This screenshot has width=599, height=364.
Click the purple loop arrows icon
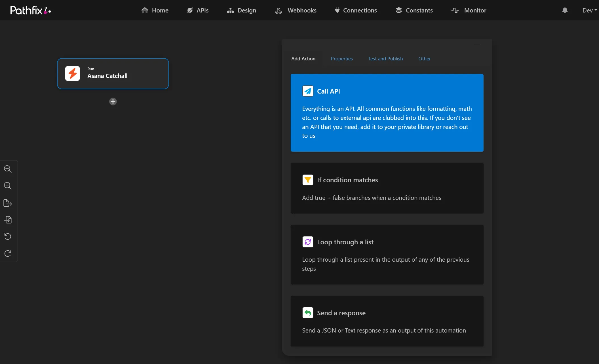point(308,242)
